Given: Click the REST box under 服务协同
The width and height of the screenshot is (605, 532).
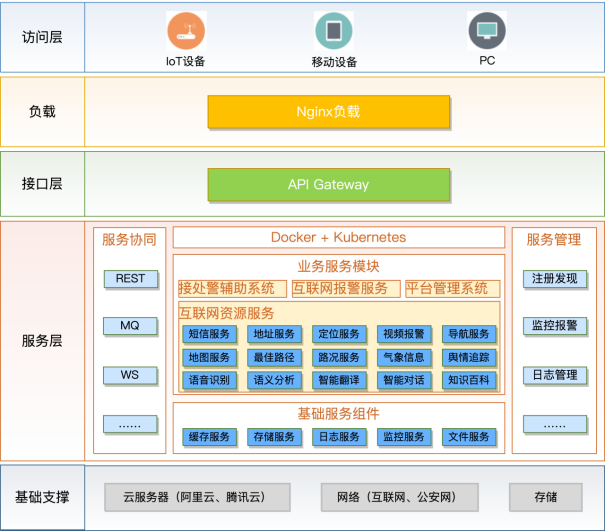Looking at the screenshot, I should click(x=130, y=279).
